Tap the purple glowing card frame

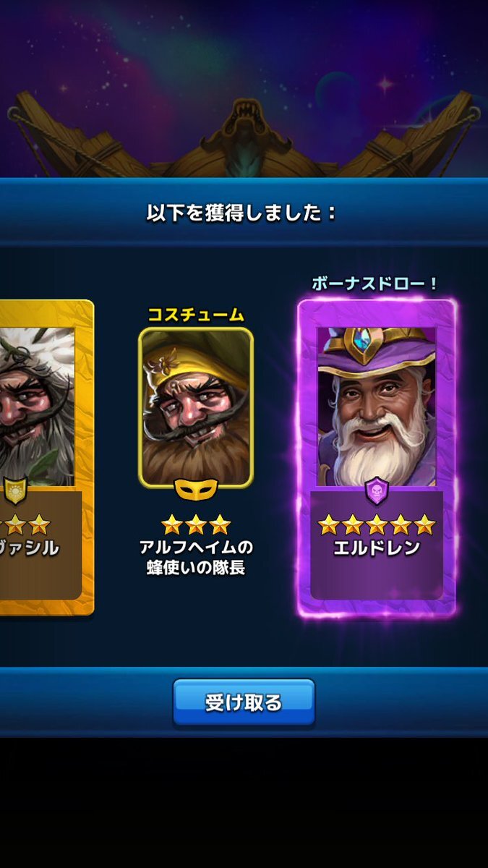[x=377, y=457]
